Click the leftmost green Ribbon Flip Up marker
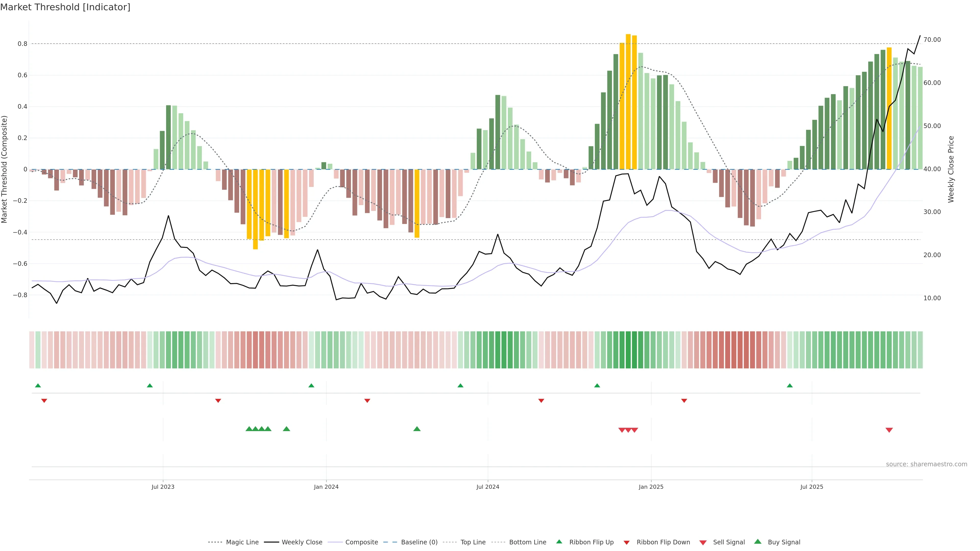980x551 pixels. point(38,386)
